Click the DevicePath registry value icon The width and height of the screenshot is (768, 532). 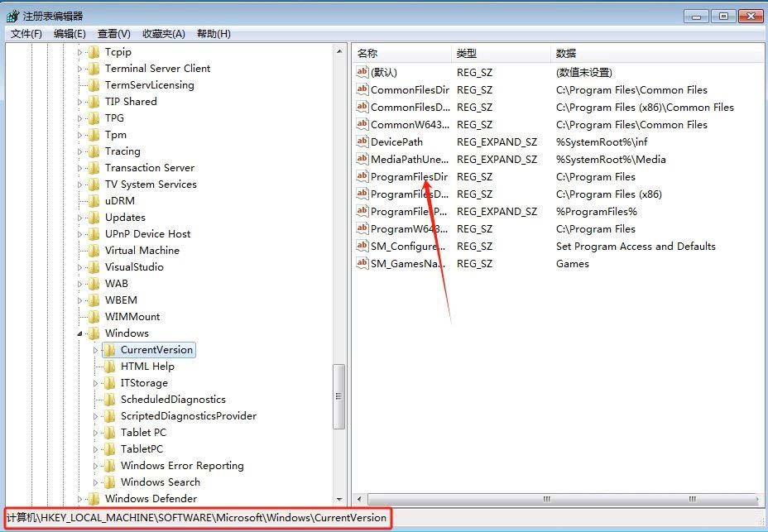362,141
